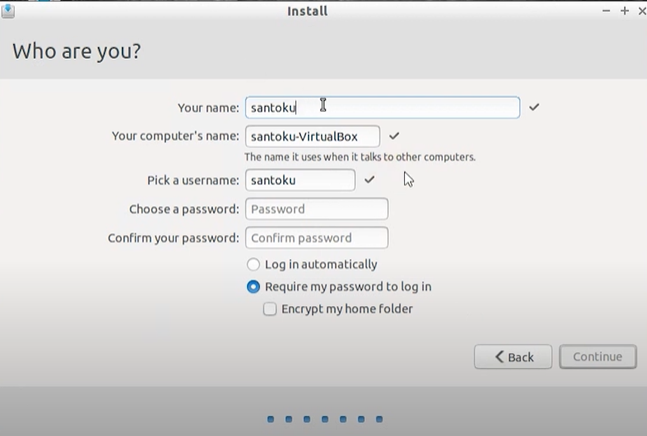The width and height of the screenshot is (647, 436).
Task: Click the Install title bar text
Action: point(307,11)
